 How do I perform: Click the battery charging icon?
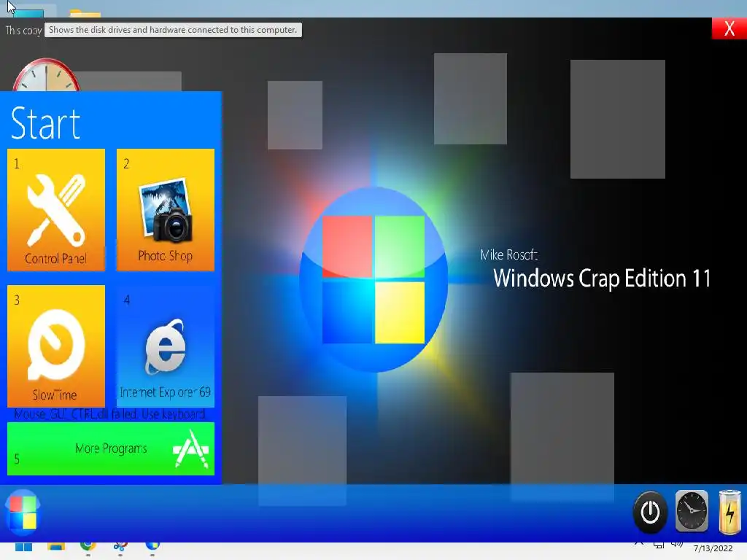(x=729, y=512)
